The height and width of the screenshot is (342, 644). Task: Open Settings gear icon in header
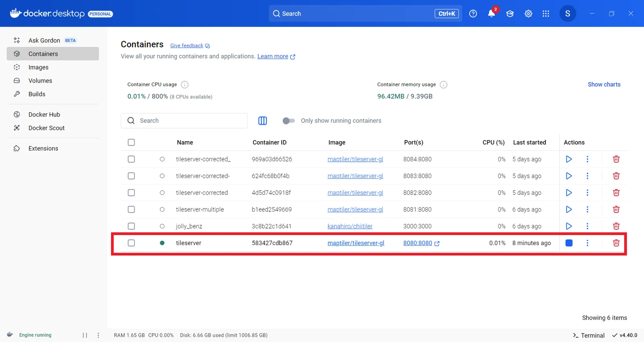point(528,14)
